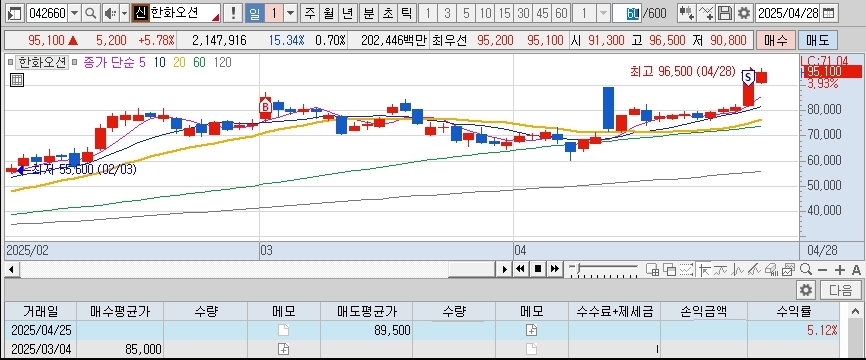Open the stock code 042660 dropdown arrow
This screenshot has height=360, width=866.
point(75,13)
